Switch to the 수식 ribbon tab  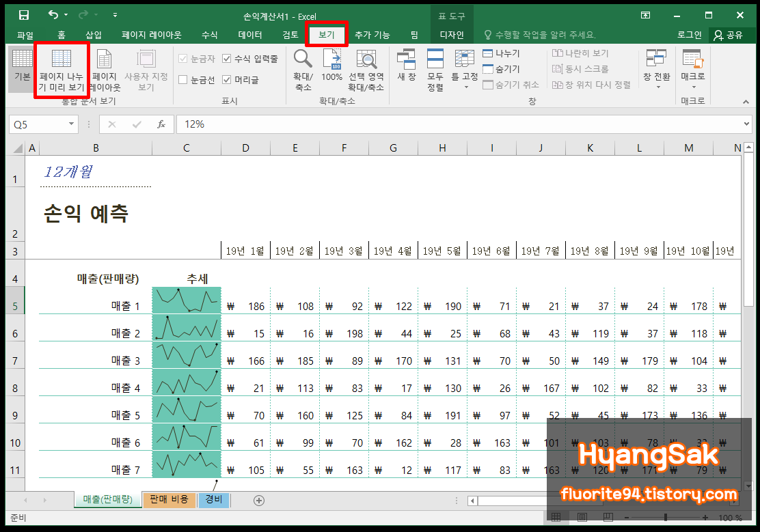point(209,35)
